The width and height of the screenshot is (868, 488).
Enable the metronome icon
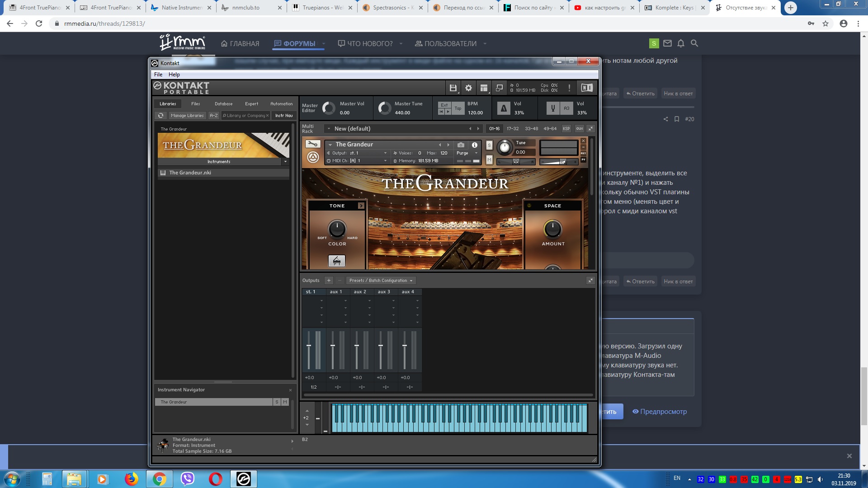tap(504, 108)
